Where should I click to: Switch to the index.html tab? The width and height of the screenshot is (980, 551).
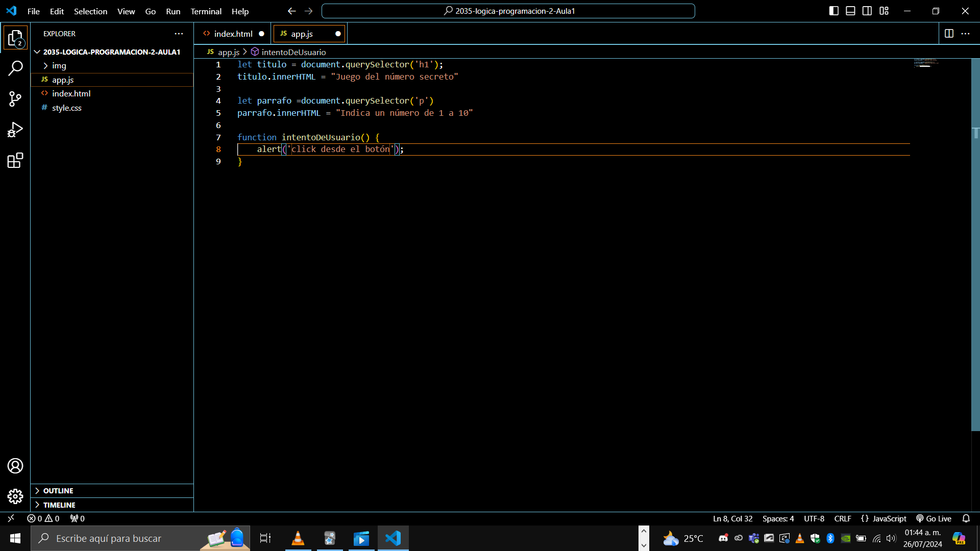click(233, 34)
